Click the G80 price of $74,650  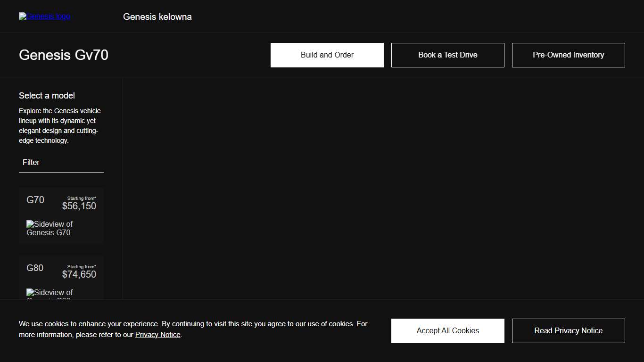pos(79,275)
